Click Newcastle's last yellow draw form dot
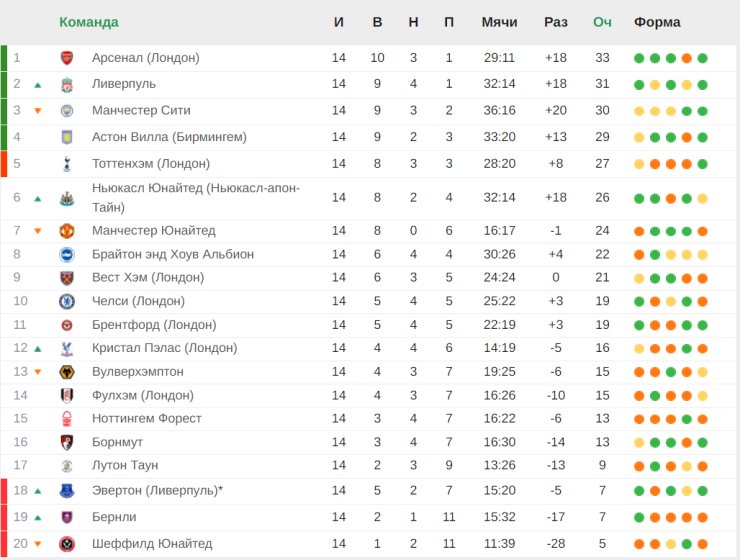 702,199
